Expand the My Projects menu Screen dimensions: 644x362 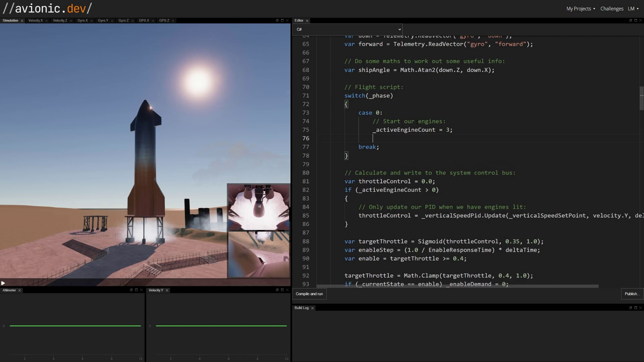pyautogui.click(x=580, y=9)
